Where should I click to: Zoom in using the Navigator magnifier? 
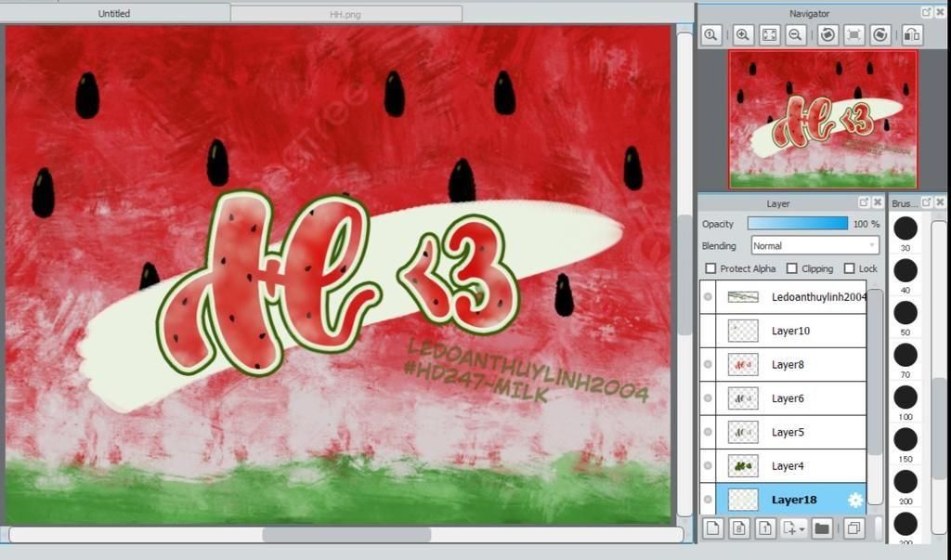pos(743,35)
